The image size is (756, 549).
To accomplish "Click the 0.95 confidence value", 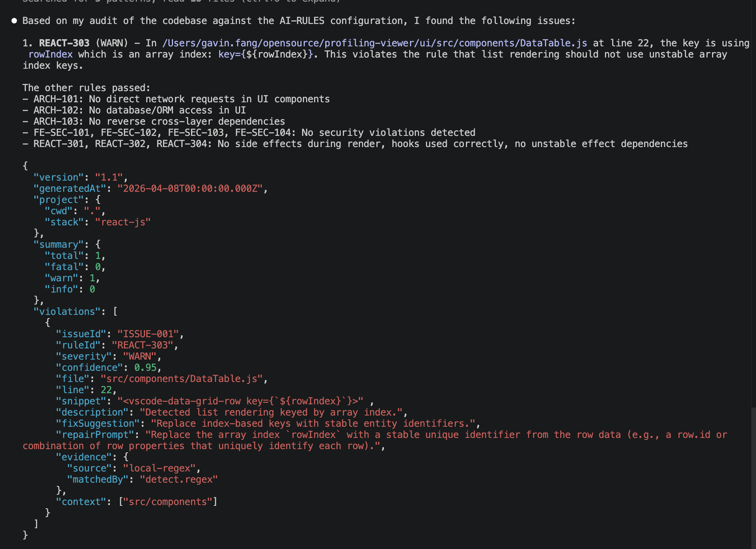I will pos(145,368).
